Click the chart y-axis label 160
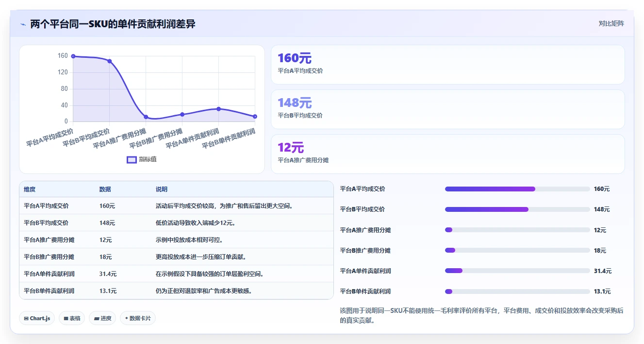This screenshot has width=644, height=344. pyautogui.click(x=63, y=56)
